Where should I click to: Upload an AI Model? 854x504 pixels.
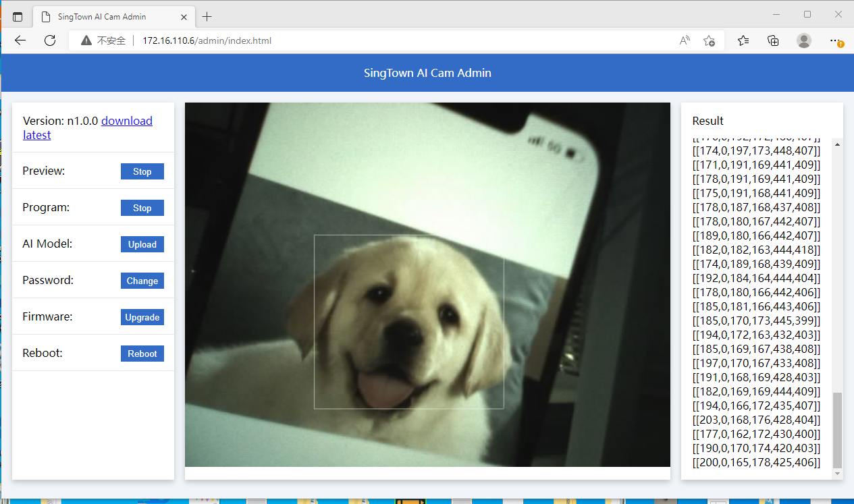pos(142,244)
